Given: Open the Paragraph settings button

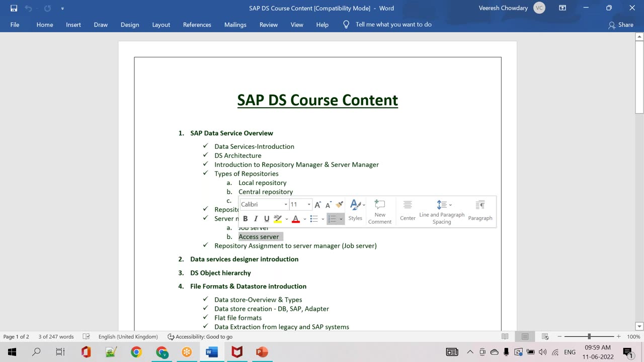Looking at the screenshot, I should 480,210.
